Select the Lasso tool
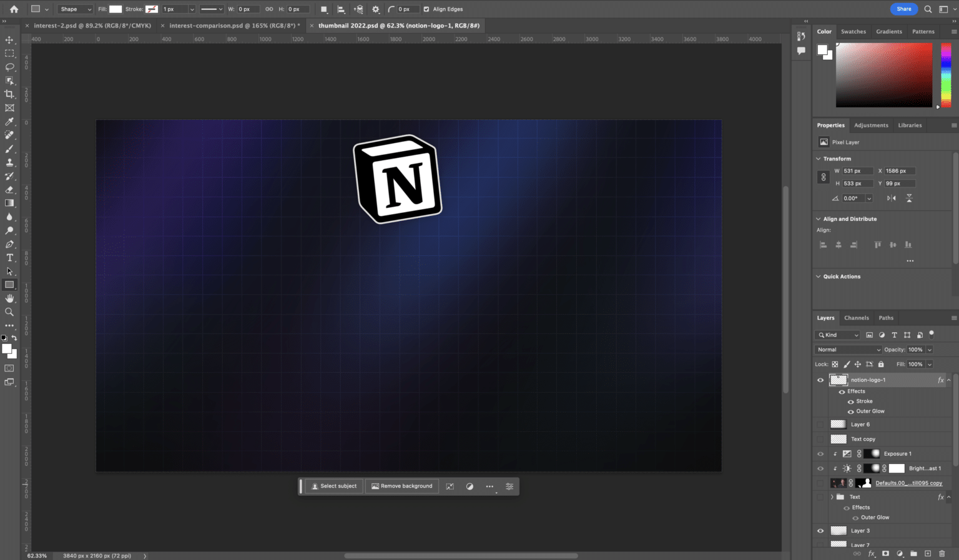 (x=9, y=67)
